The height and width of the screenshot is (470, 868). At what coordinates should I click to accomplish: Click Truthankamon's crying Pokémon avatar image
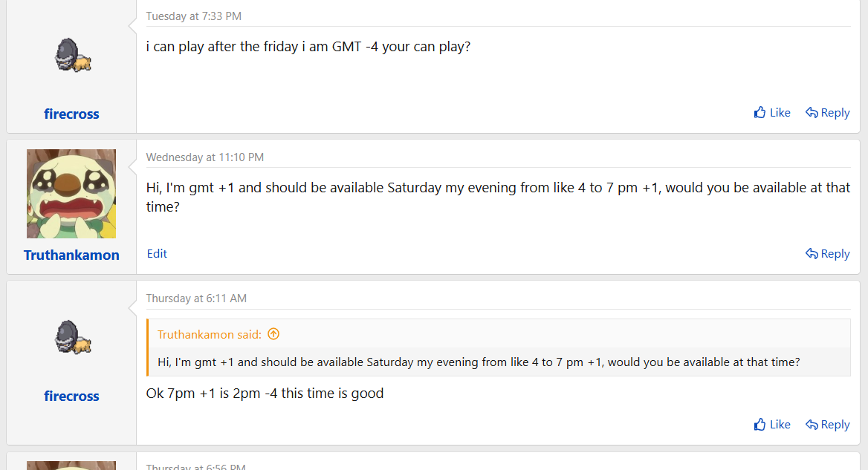(x=71, y=194)
